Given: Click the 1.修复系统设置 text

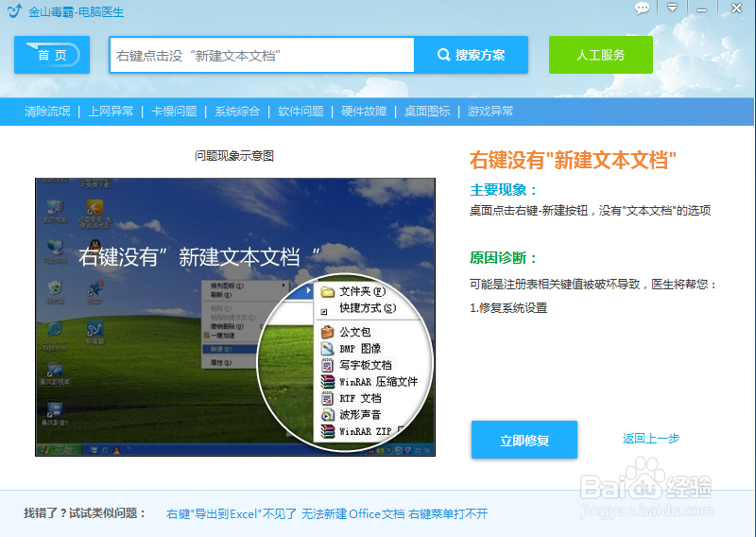Looking at the screenshot, I should point(508,308).
